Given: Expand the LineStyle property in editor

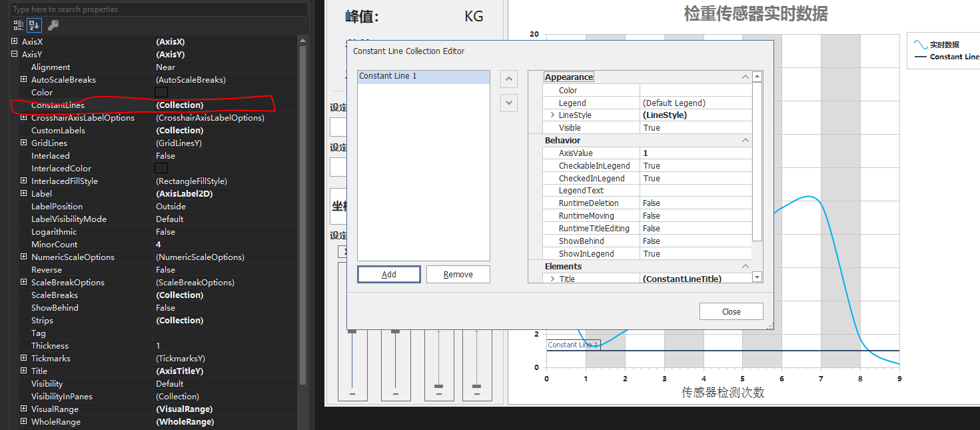Looking at the screenshot, I should 552,115.
